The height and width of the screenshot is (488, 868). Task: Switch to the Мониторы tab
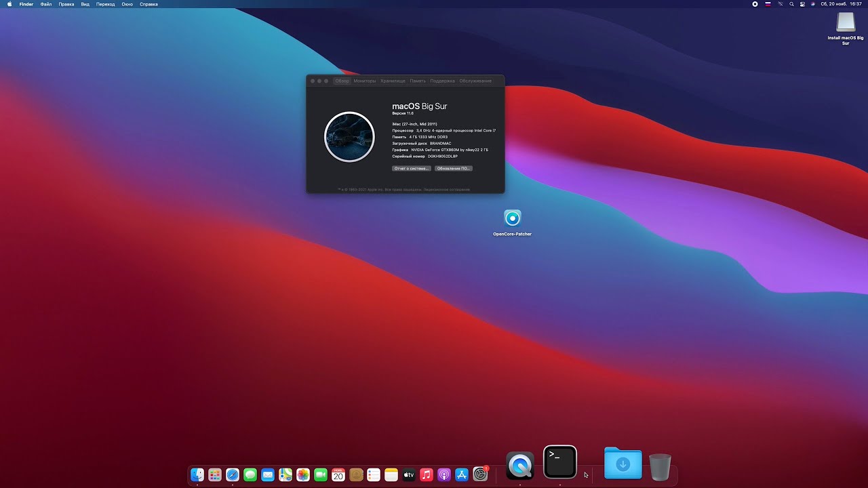pos(364,81)
